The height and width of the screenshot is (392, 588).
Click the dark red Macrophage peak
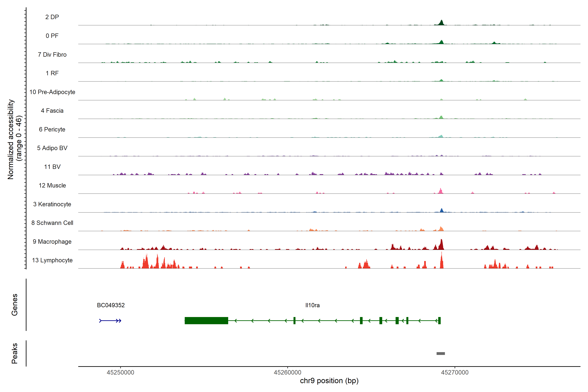point(441,245)
